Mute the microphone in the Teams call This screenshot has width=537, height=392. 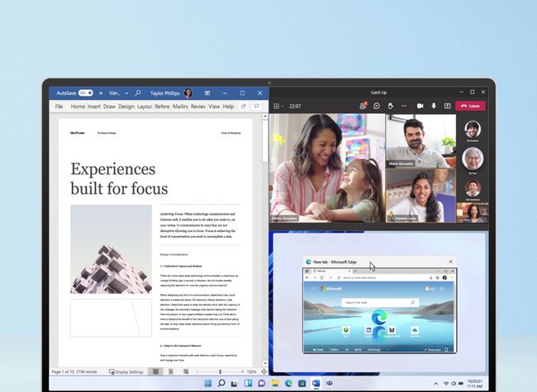pyautogui.click(x=433, y=106)
